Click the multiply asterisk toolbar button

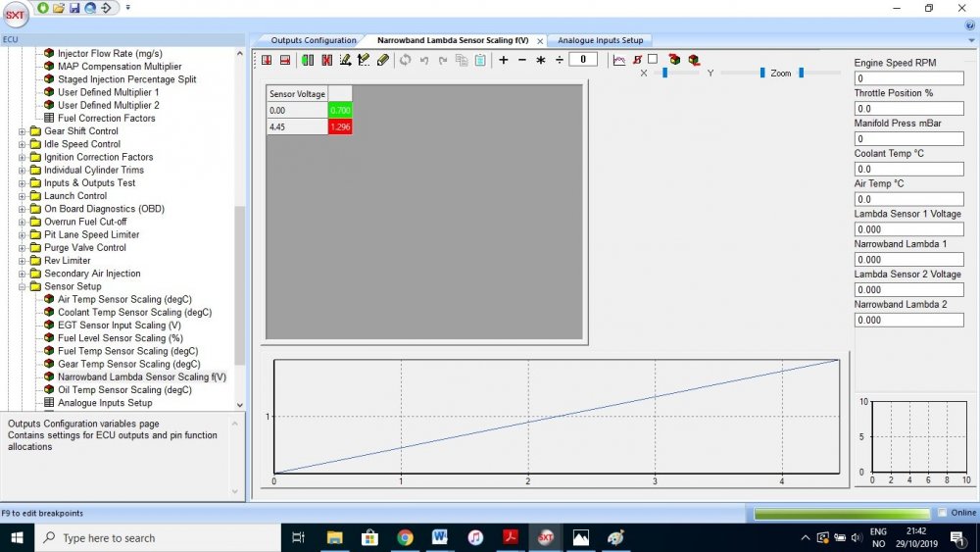[x=541, y=60]
